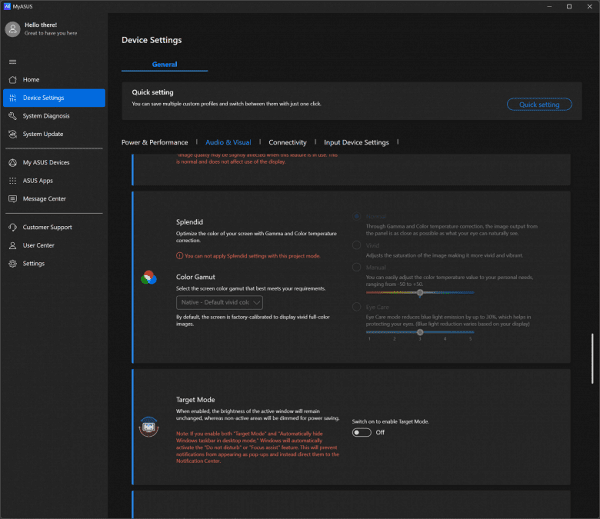Open User Center

point(38,245)
